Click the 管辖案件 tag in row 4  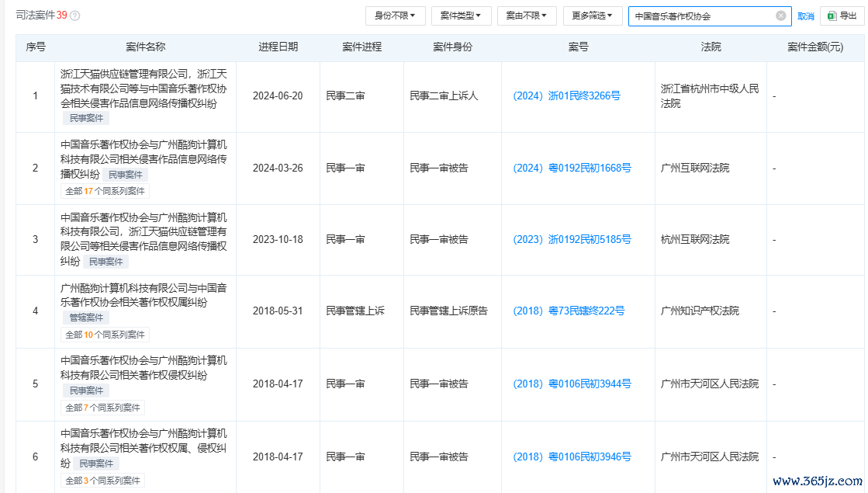pos(86,318)
